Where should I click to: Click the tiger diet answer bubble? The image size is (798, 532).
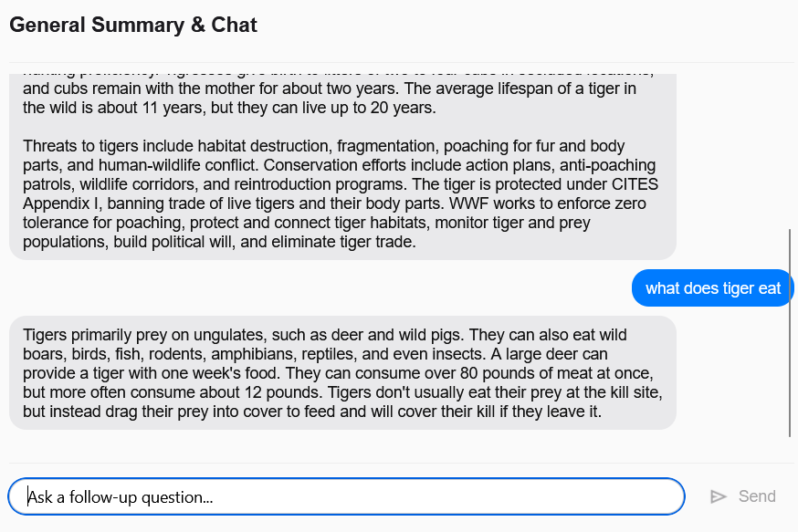(342, 373)
